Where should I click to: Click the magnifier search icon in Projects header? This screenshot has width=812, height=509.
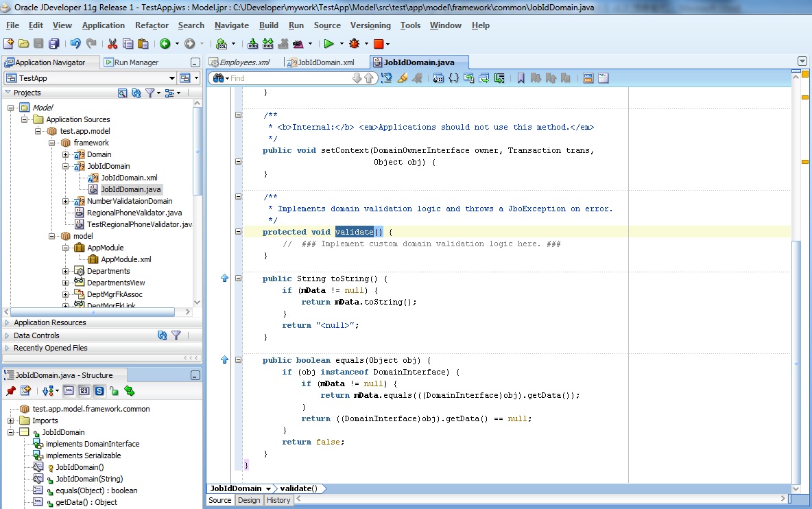tap(122, 93)
